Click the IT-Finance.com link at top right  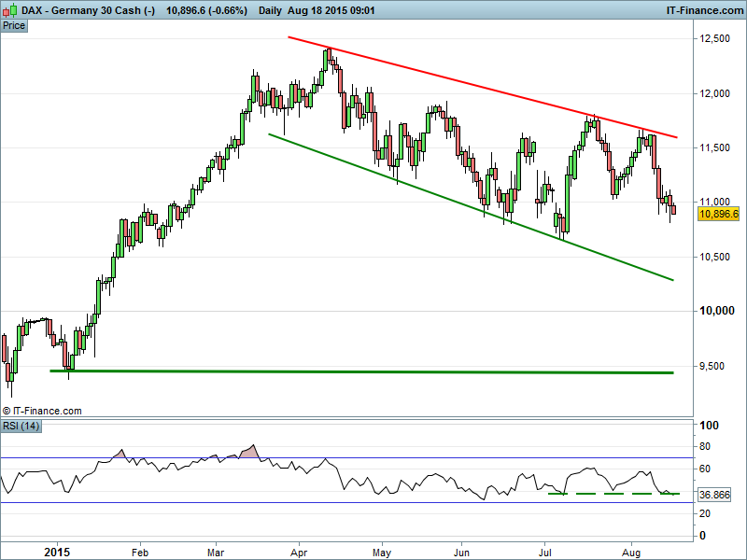[703, 10]
